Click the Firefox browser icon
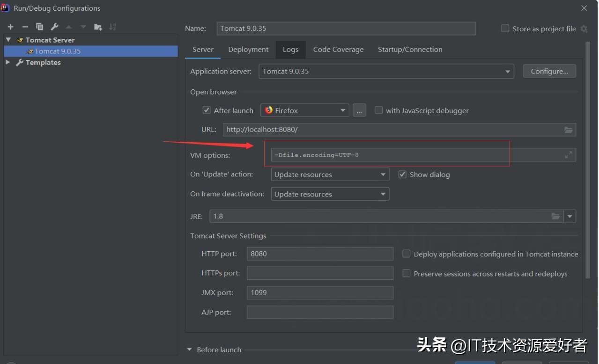 point(269,110)
